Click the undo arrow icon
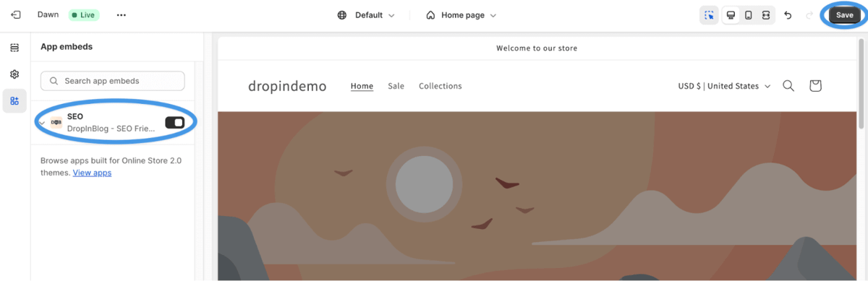868x281 pixels. click(788, 15)
